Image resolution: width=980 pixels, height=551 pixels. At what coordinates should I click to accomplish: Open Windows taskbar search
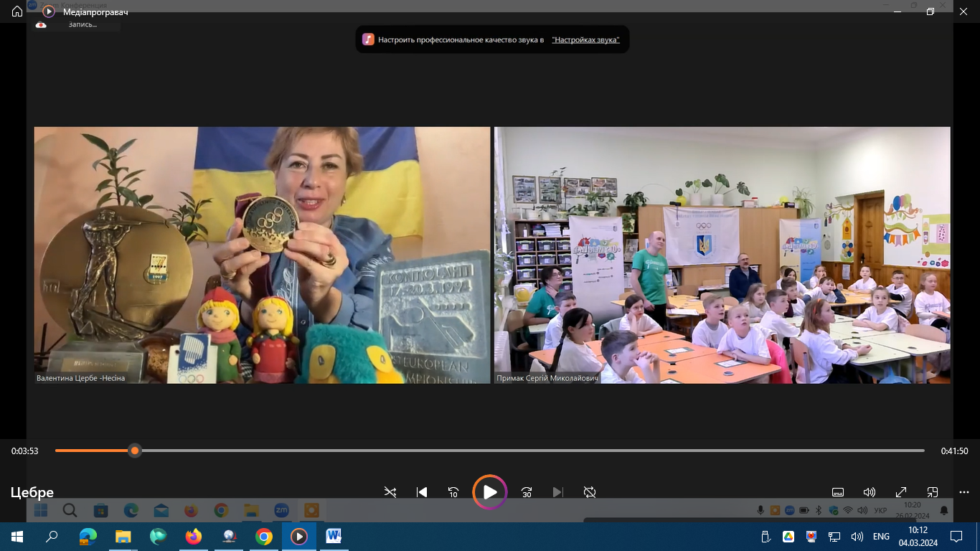(52, 536)
